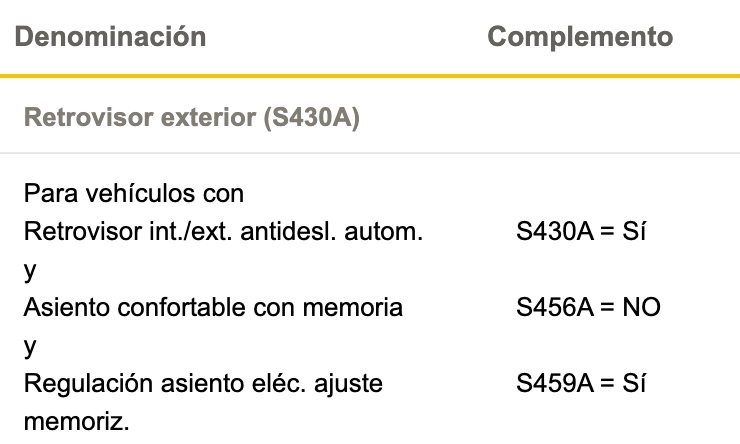Click the 'S459A = Sí' complement value
The height and width of the screenshot is (444, 740).
click(580, 383)
